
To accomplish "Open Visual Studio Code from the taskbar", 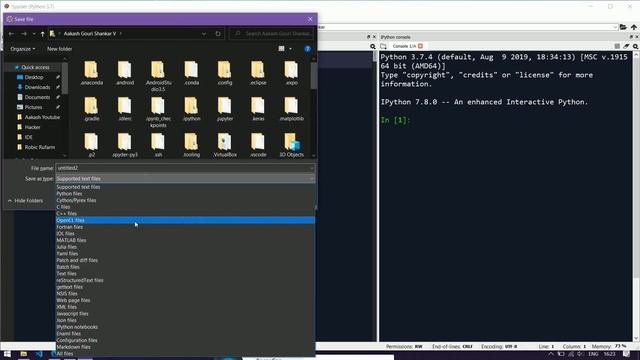I will 39,354.
